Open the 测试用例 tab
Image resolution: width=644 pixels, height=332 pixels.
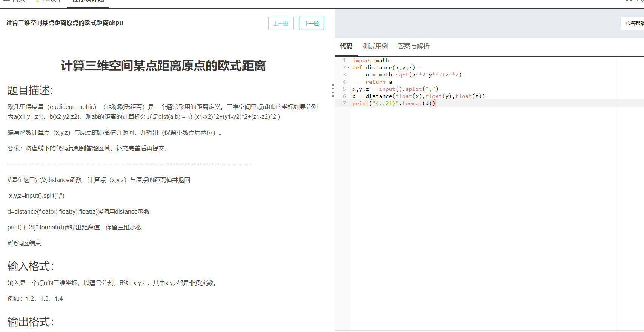tap(375, 46)
